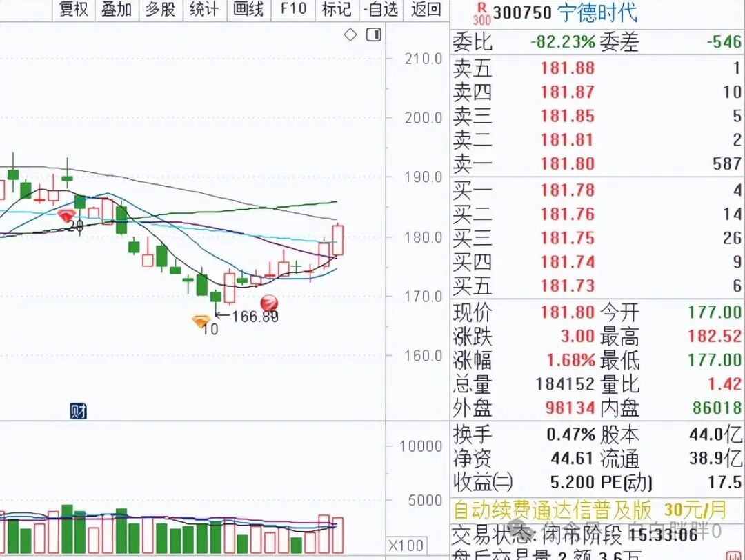Screen dimensions: 745x560
Task: Click the 今开 value 177.00
Action: point(715,312)
